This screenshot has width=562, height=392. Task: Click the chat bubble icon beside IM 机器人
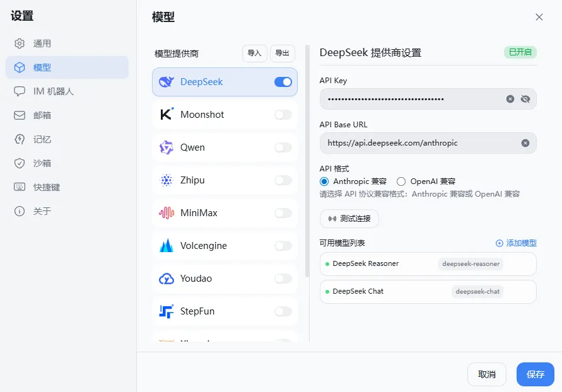click(x=20, y=91)
